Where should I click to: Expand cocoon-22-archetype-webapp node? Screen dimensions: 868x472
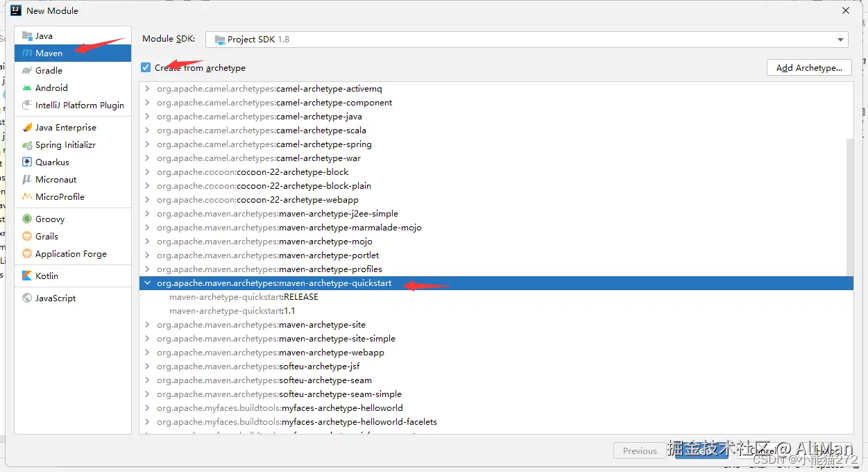coord(147,200)
